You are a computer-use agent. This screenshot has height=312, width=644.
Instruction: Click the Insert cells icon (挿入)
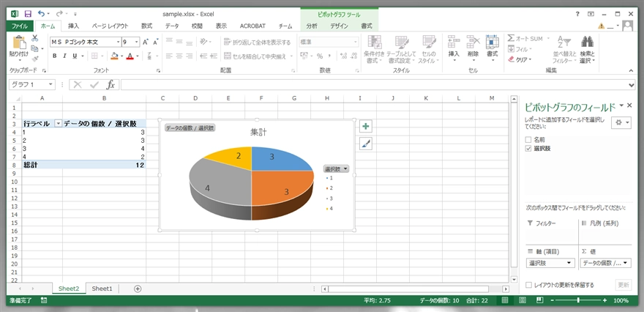[x=454, y=42]
